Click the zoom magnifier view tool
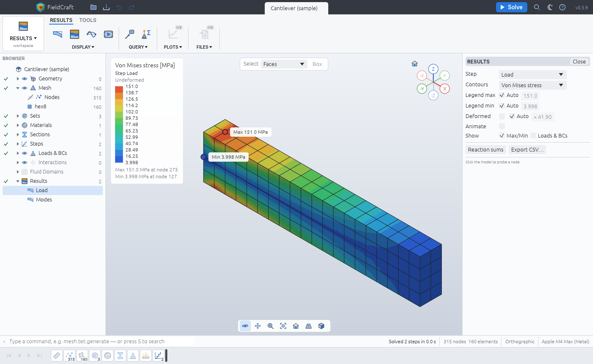Viewport: 593px width, 364px height. click(270, 326)
